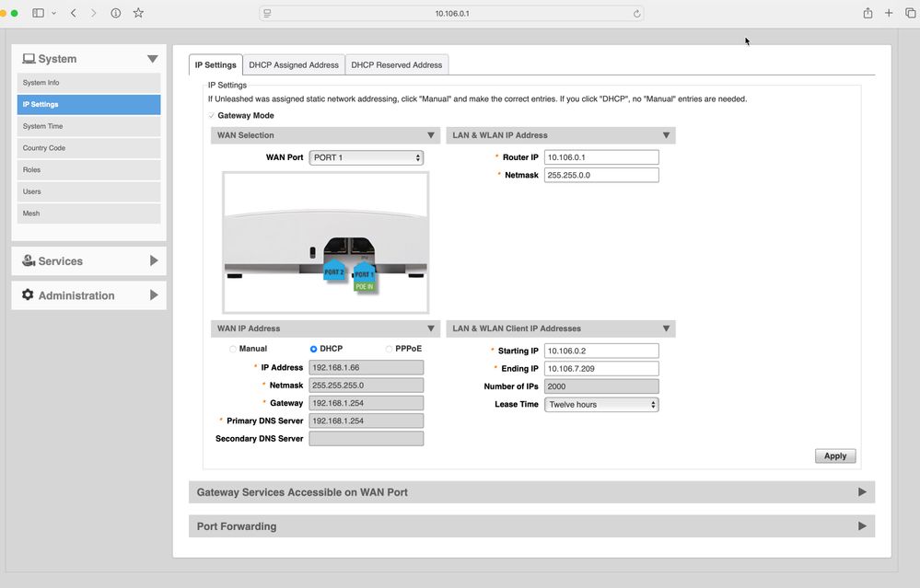
Task: Switch to DHCP Reserved Address tab
Action: [x=397, y=65]
